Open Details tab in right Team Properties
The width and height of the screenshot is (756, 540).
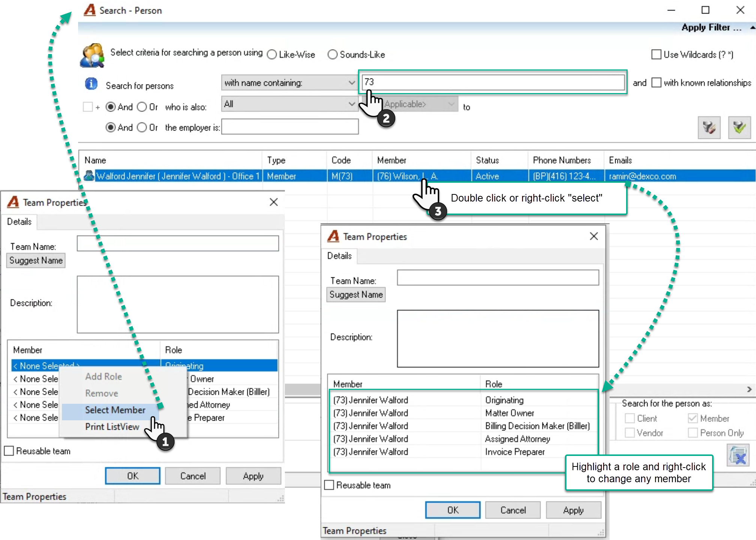(339, 256)
